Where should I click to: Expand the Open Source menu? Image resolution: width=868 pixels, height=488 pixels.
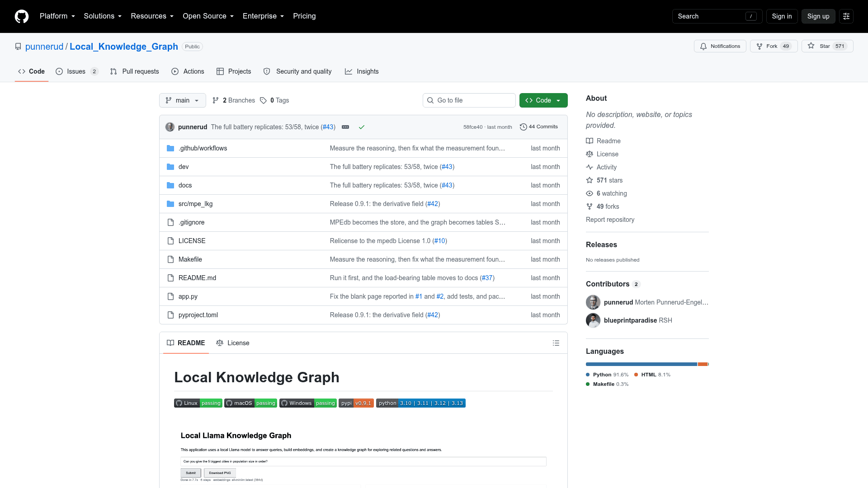pos(208,16)
